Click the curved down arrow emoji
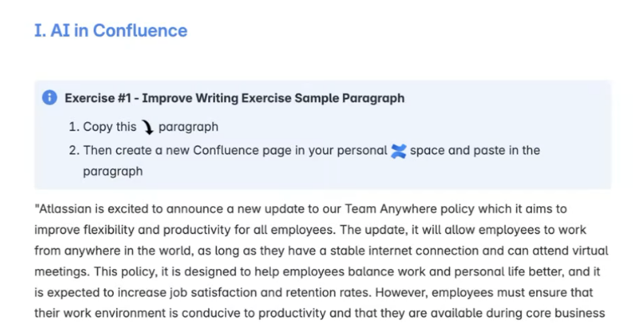 [x=147, y=127]
